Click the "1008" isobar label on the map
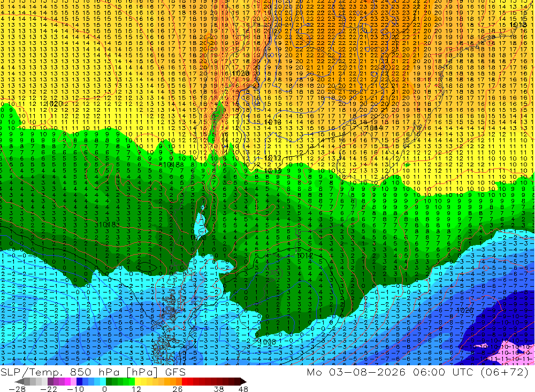Screen dimensions: 535x392 pyautogui.click(x=267, y=342)
